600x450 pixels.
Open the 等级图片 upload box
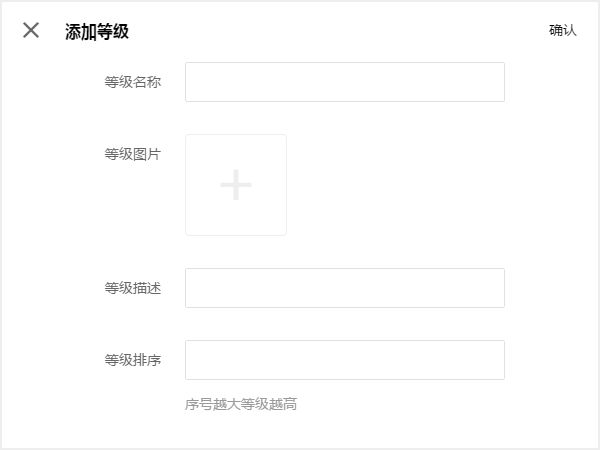[236, 185]
